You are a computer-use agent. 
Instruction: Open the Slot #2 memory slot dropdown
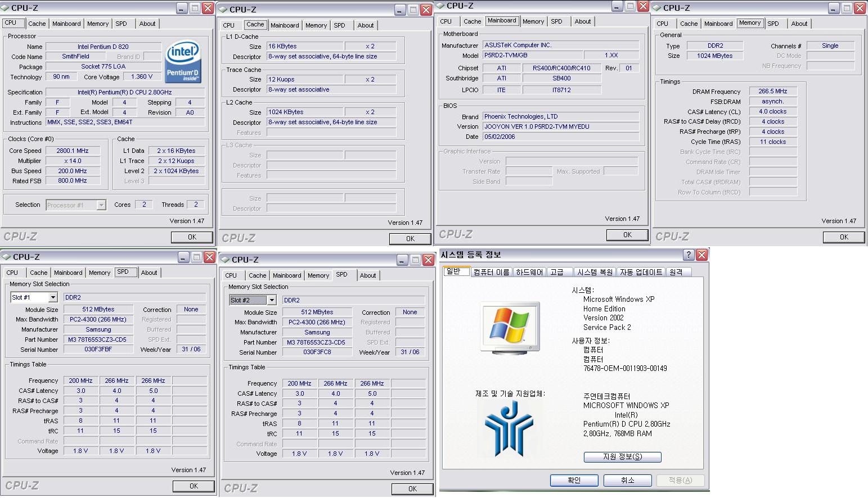pyautogui.click(x=272, y=300)
